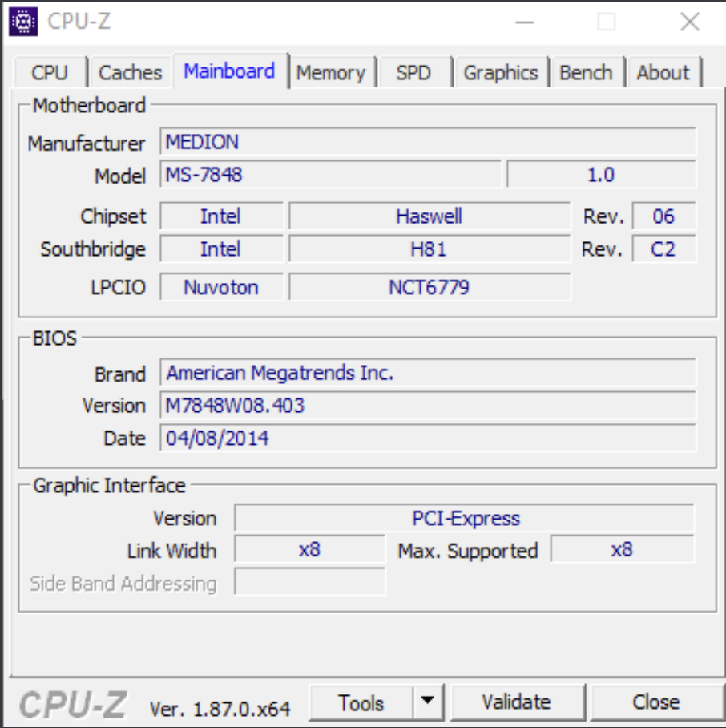Open the Caches tab

pyautogui.click(x=131, y=72)
